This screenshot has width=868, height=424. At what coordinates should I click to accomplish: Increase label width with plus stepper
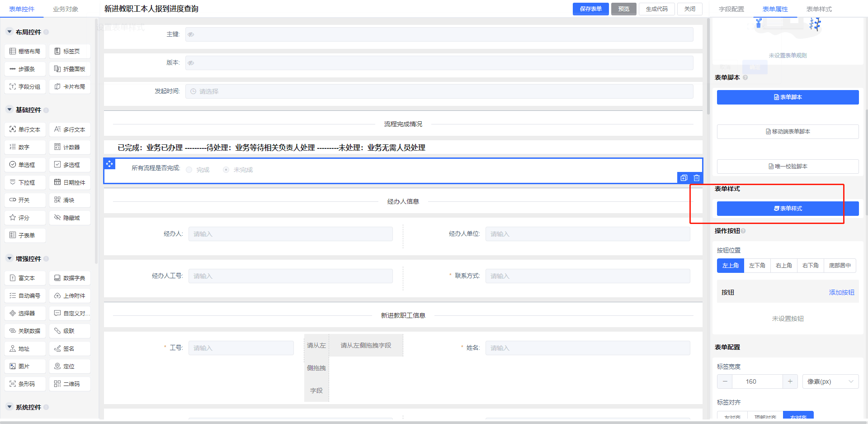(790, 381)
